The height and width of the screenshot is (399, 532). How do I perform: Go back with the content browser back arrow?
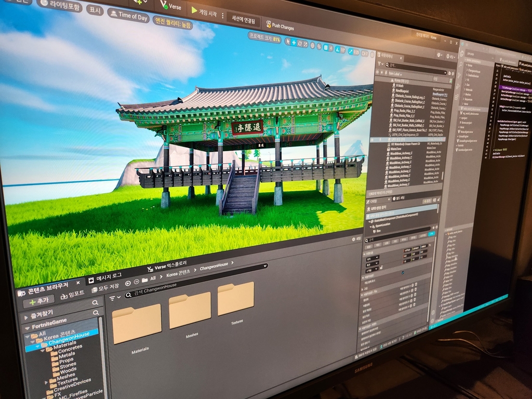128,283
